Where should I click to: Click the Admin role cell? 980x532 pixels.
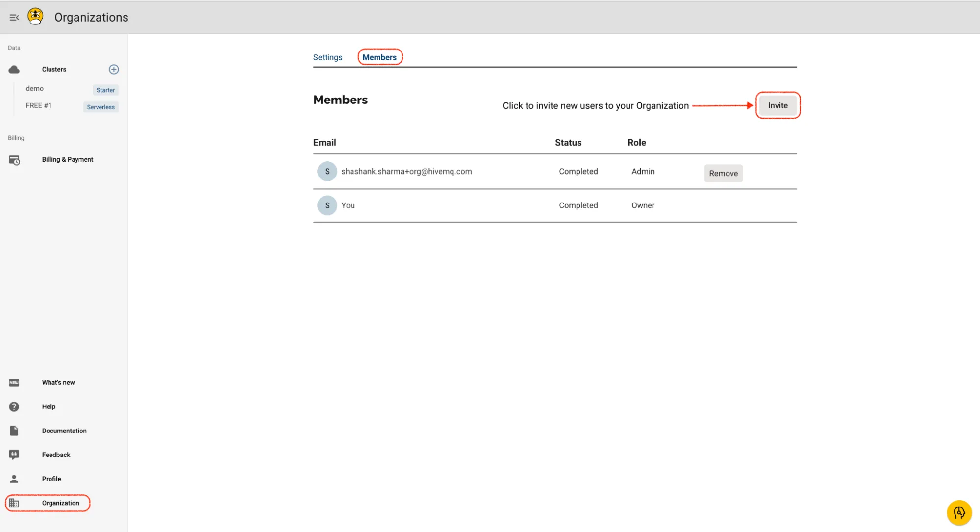[643, 171]
